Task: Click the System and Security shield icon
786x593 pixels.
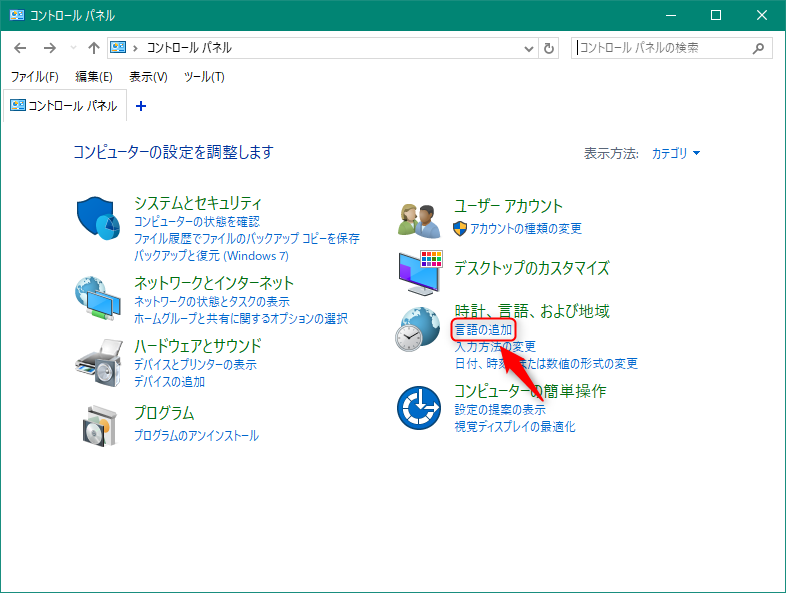Action: (x=98, y=219)
